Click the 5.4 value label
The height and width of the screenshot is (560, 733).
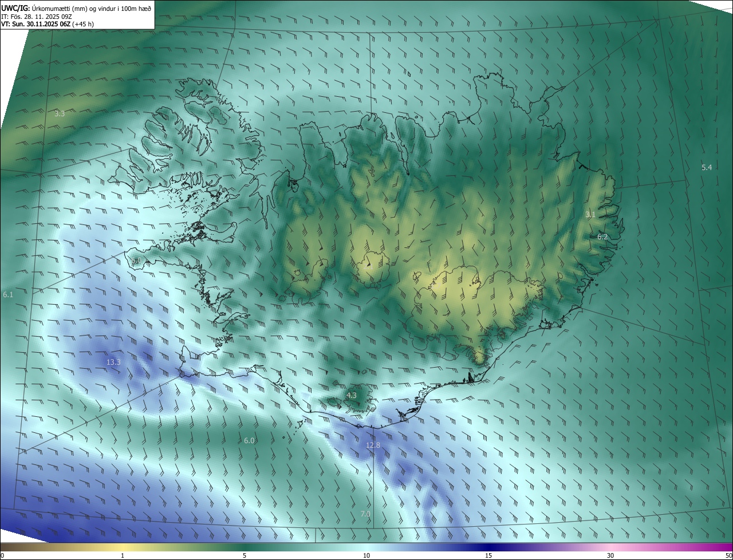(x=707, y=167)
